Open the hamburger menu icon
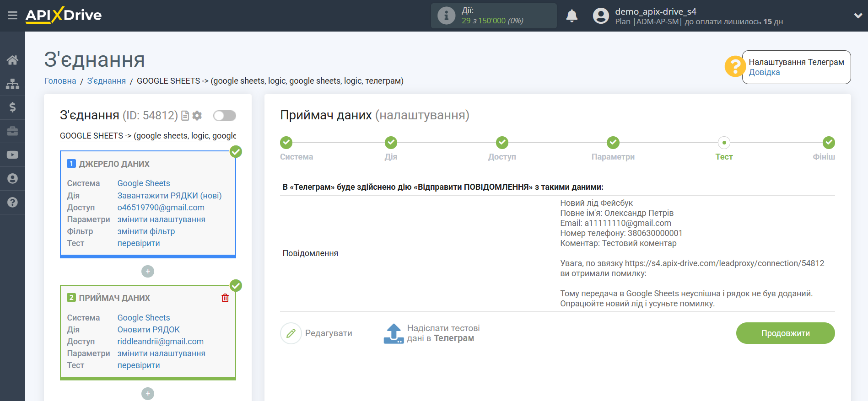The width and height of the screenshot is (868, 401). pyautogui.click(x=12, y=16)
